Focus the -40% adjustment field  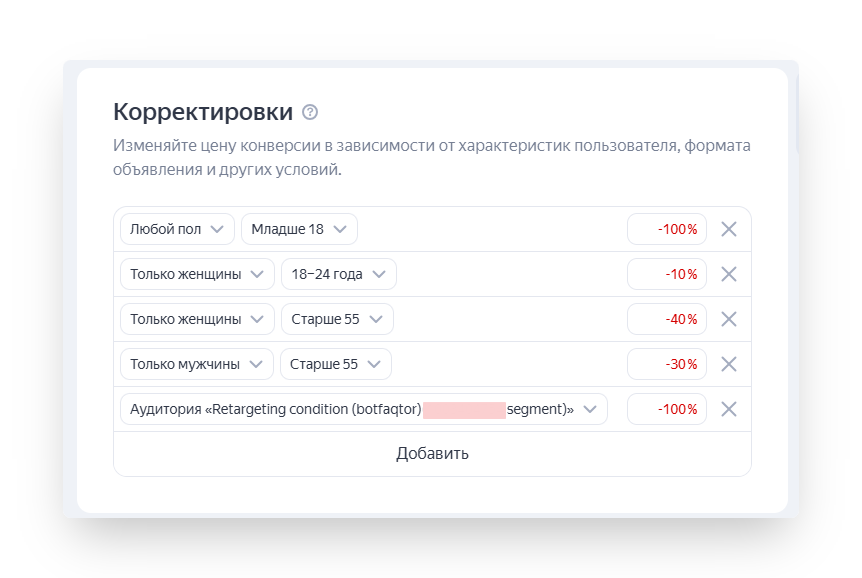tap(667, 319)
